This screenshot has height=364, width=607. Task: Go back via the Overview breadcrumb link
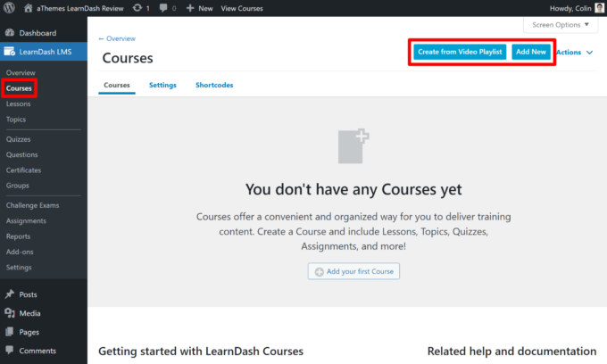pos(117,38)
